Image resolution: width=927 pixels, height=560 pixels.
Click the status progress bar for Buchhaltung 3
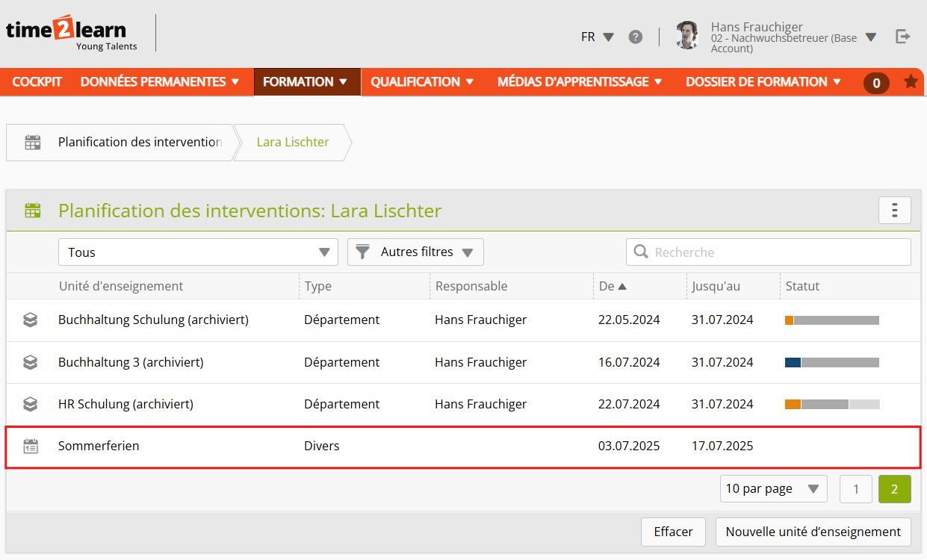coord(831,362)
